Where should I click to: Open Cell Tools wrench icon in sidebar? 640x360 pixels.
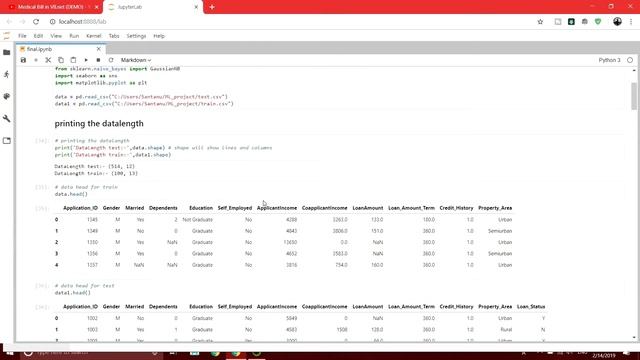tap(7, 118)
